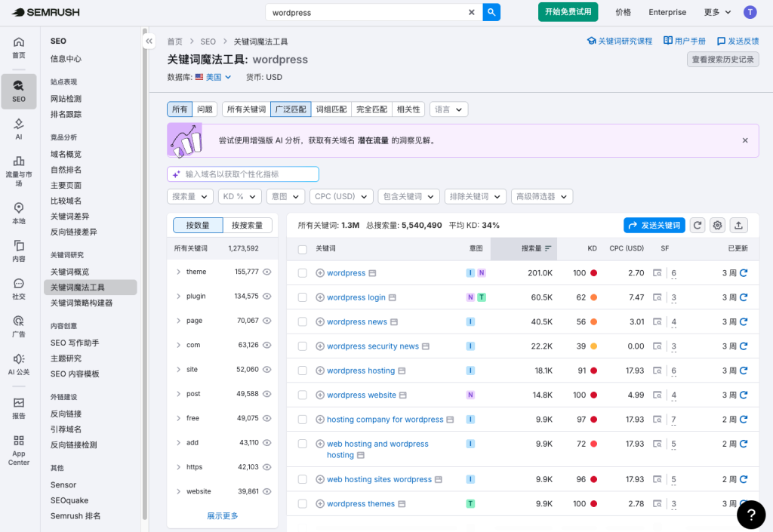
Task: Open the SEO section in the left sidebar
Action: (x=18, y=91)
